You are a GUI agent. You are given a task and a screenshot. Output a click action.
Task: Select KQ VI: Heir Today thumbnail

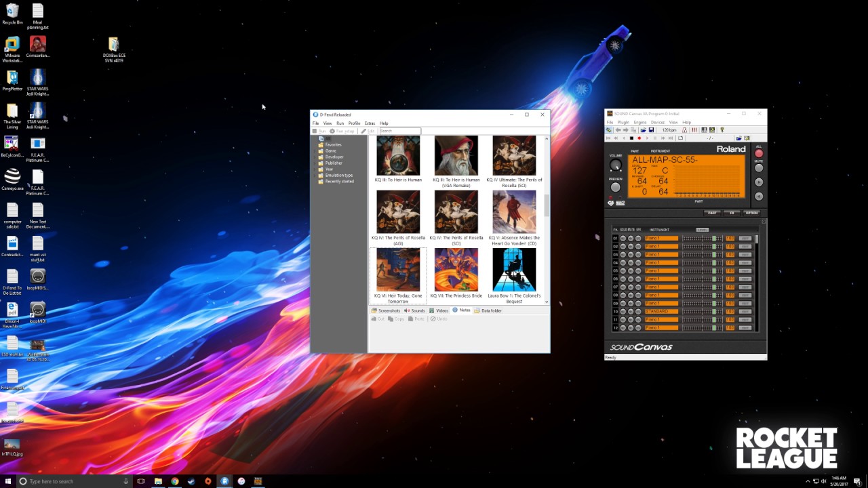pyautogui.click(x=398, y=270)
